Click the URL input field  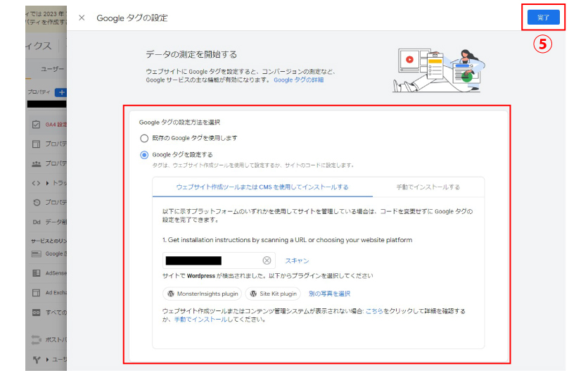(x=211, y=260)
